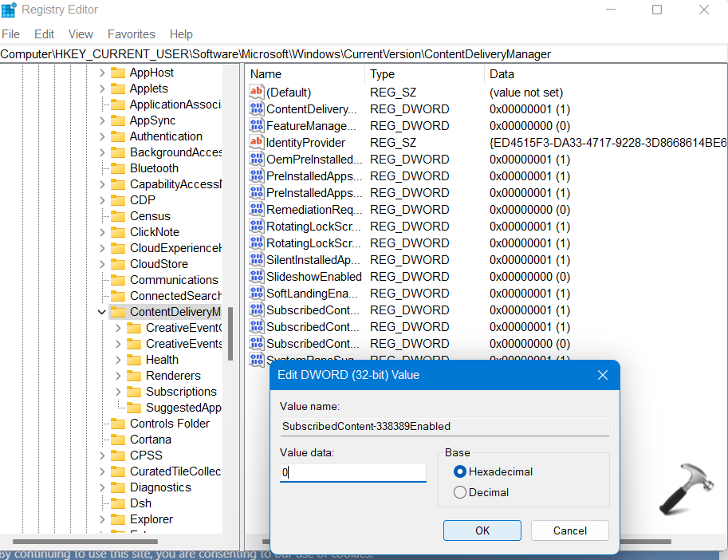Open the Edit menu
The image size is (728, 560).
[x=45, y=34]
